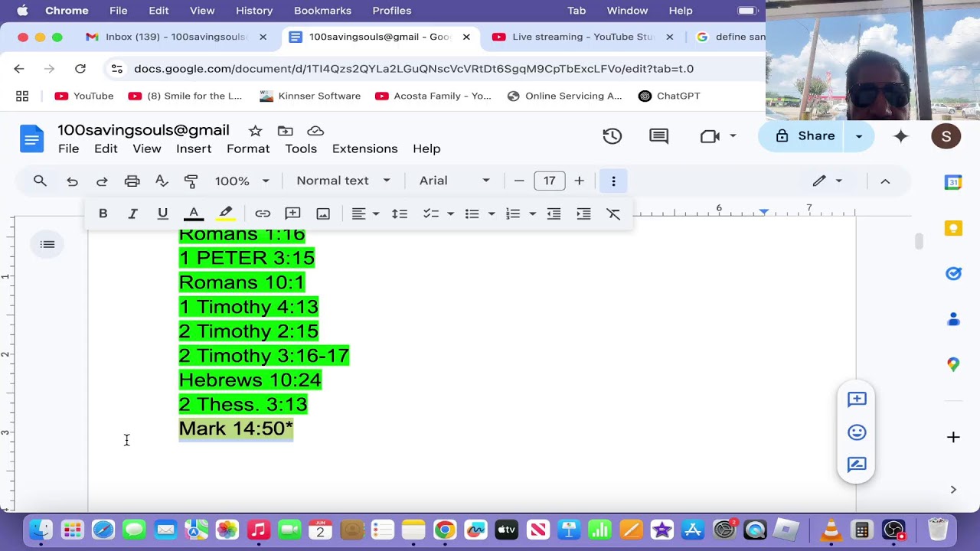
Task: Insert checklist
Action: coord(431,214)
